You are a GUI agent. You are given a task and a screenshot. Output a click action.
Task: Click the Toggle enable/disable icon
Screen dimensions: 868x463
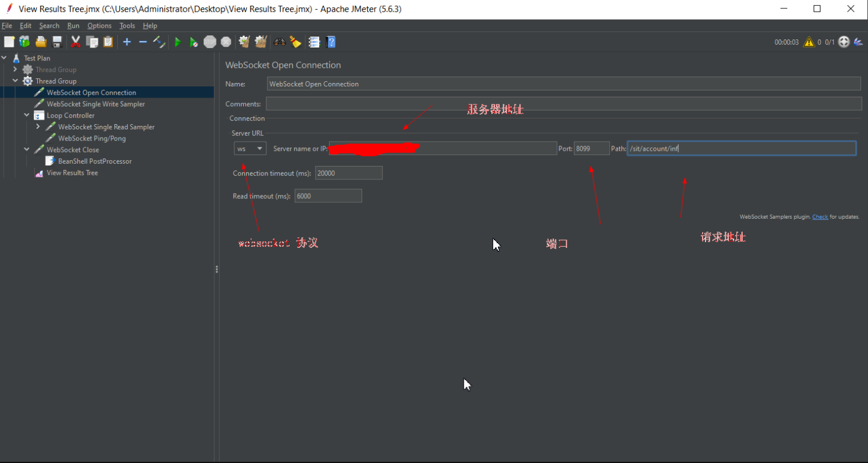click(x=159, y=42)
